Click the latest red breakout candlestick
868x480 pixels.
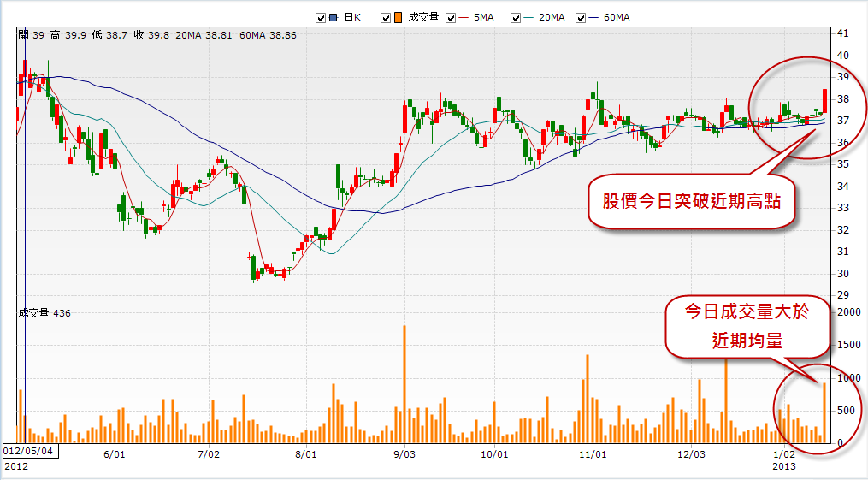825,101
